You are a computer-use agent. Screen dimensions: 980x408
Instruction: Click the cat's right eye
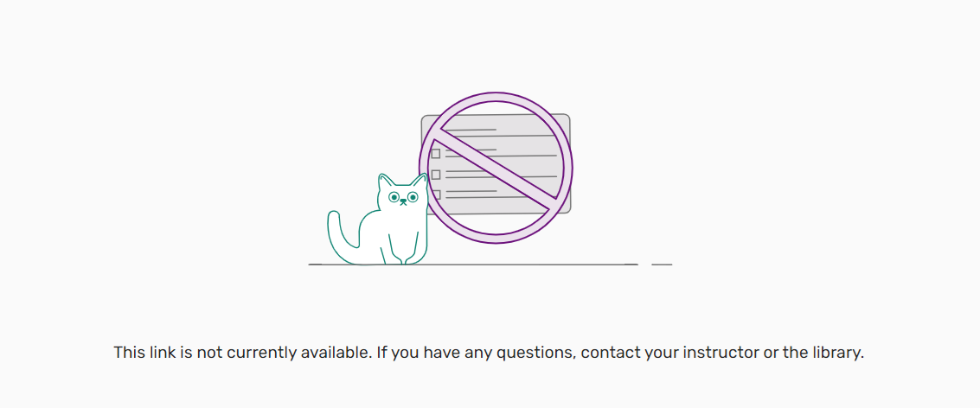413,197
